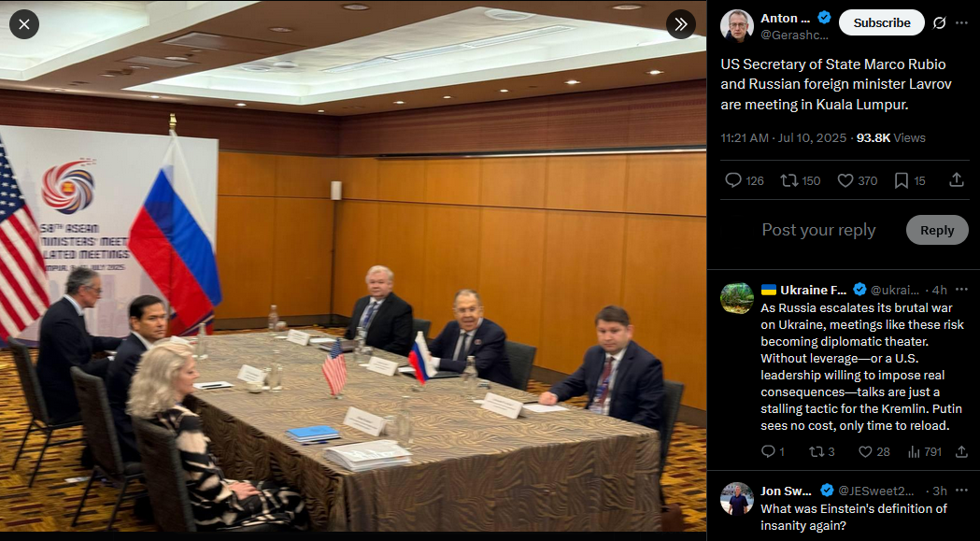The height and width of the screenshot is (541, 980).
Task: Click the Post your reply field
Action: point(818,230)
